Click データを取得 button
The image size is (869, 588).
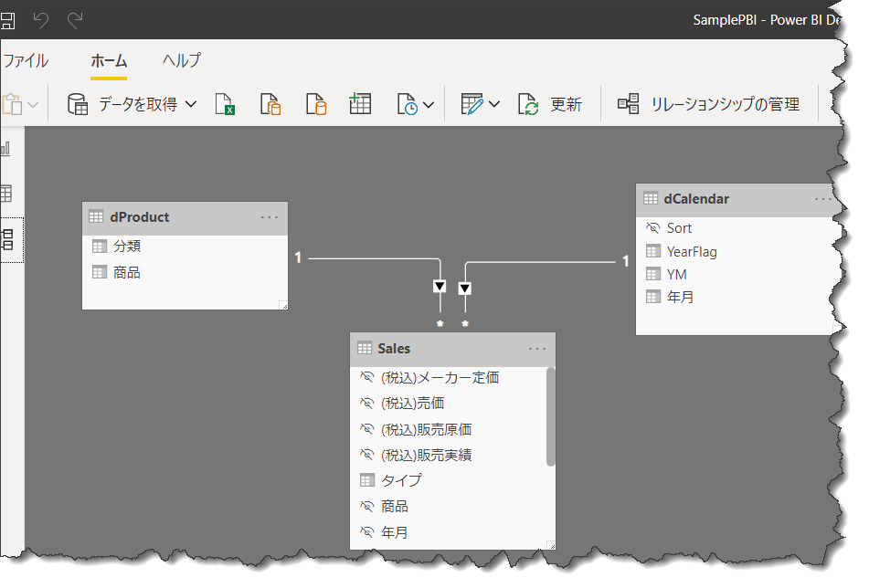(122, 104)
